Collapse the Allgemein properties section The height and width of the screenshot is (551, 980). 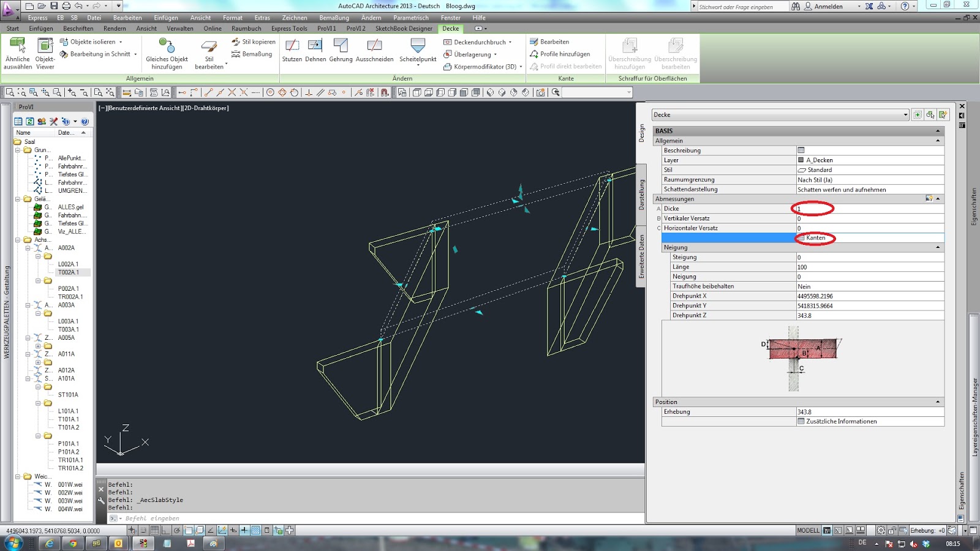(x=938, y=141)
